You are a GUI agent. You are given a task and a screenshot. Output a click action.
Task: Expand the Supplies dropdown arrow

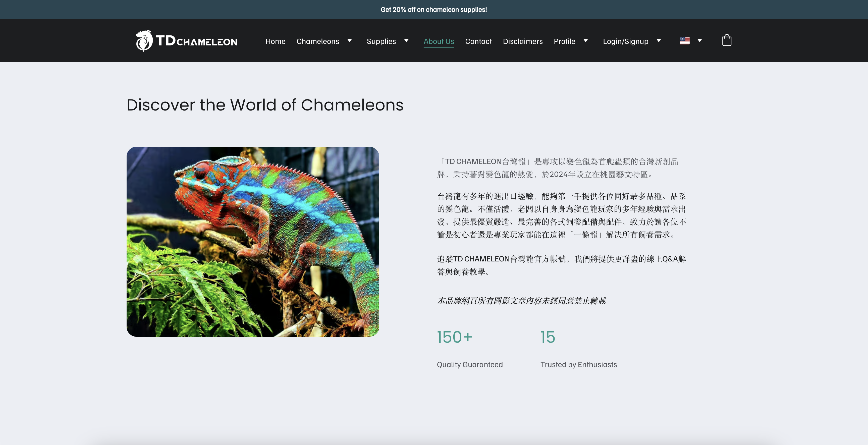406,41
